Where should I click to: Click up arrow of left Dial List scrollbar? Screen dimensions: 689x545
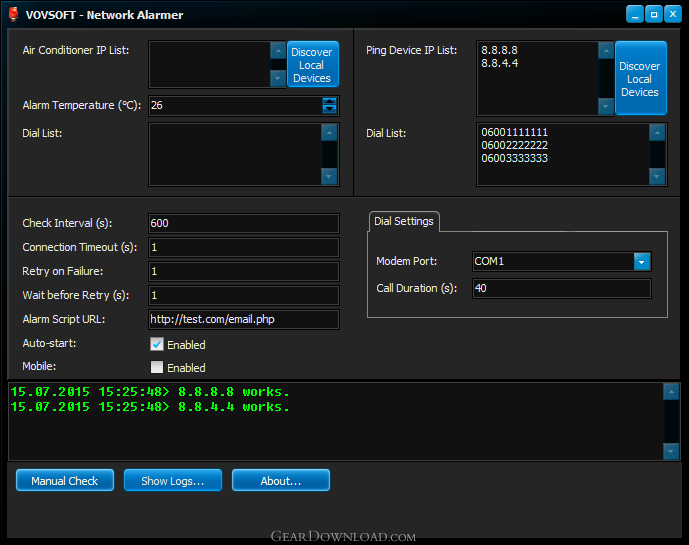click(329, 132)
